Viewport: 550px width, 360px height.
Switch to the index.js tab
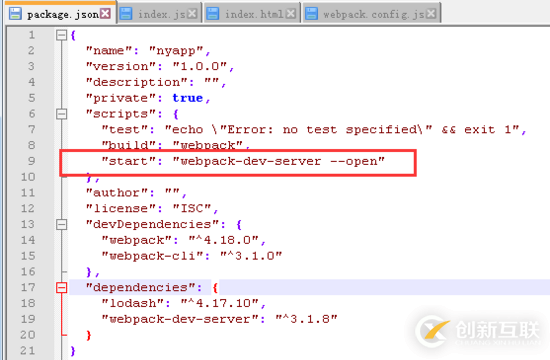[x=159, y=14]
